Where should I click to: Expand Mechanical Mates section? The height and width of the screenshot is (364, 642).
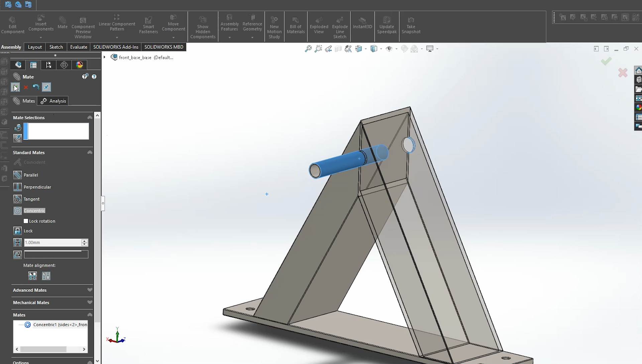coord(90,302)
